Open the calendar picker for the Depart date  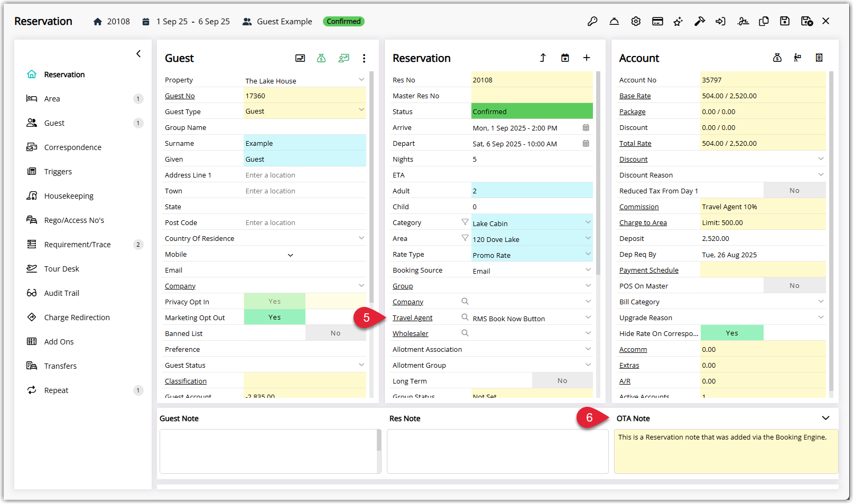(x=586, y=144)
